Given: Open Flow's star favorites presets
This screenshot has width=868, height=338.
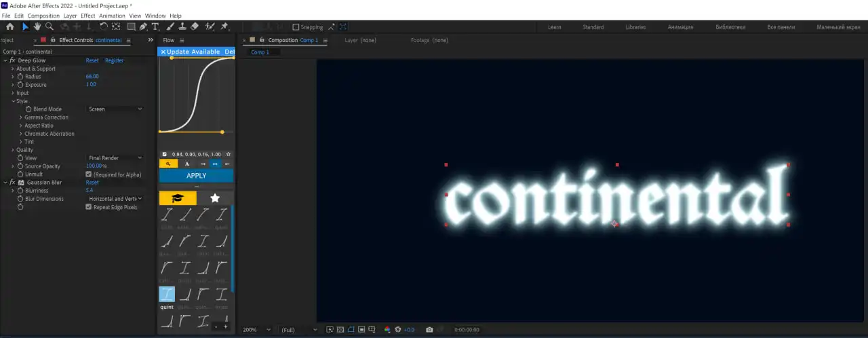Looking at the screenshot, I should tap(215, 198).
